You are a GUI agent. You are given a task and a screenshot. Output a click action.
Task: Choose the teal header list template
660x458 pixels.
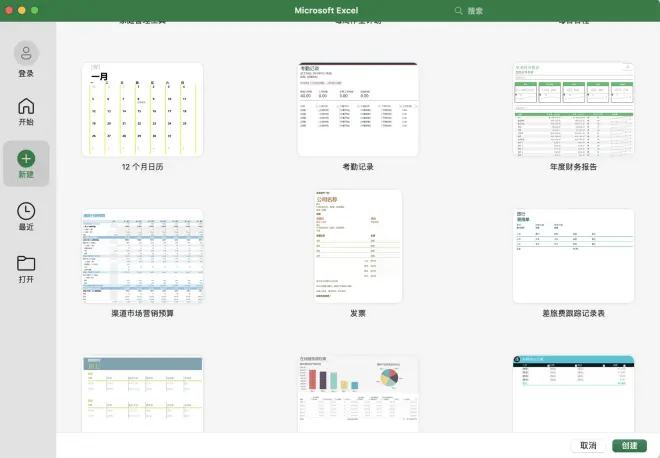coord(573,394)
